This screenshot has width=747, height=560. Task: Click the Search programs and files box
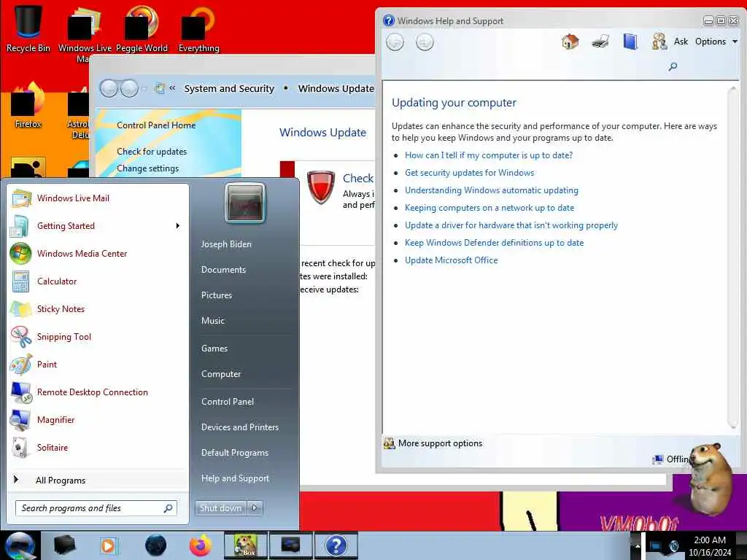click(x=96, y=508)
